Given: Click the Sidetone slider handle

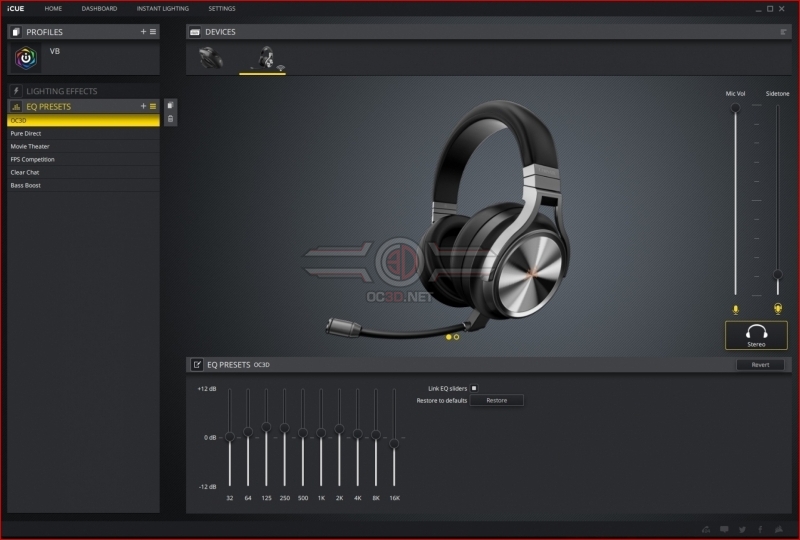Looking at the screenshot, I should pyautogui.click(x=778, y=275).
